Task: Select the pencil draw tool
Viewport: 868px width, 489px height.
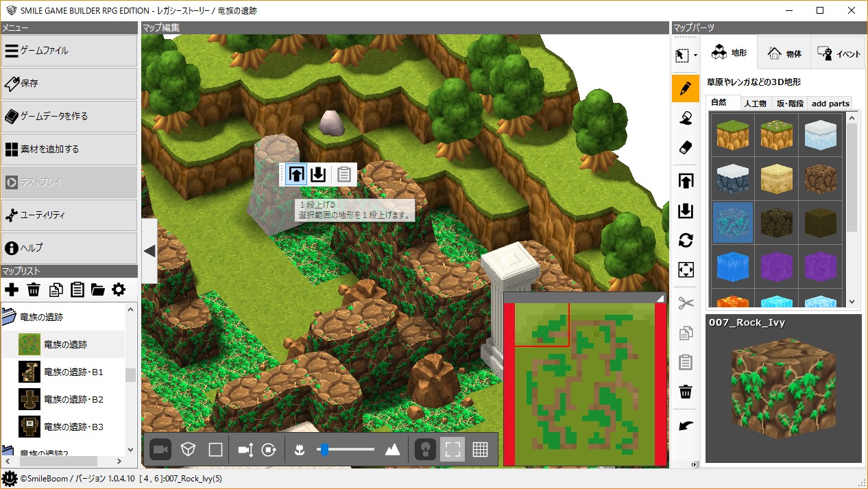Action: click(685, 88)
